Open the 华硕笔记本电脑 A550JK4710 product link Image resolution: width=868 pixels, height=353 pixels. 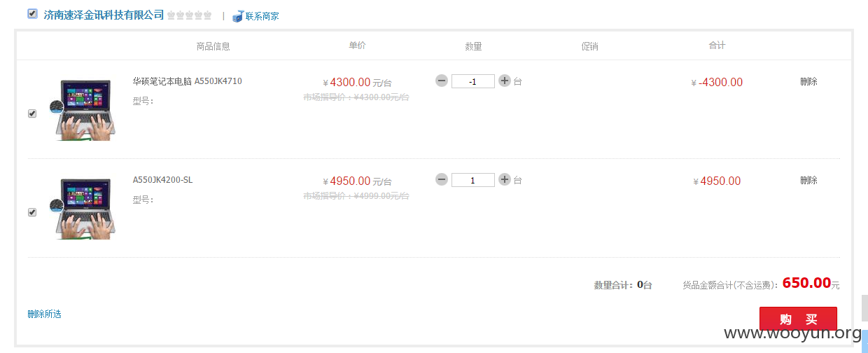point(188,81)
